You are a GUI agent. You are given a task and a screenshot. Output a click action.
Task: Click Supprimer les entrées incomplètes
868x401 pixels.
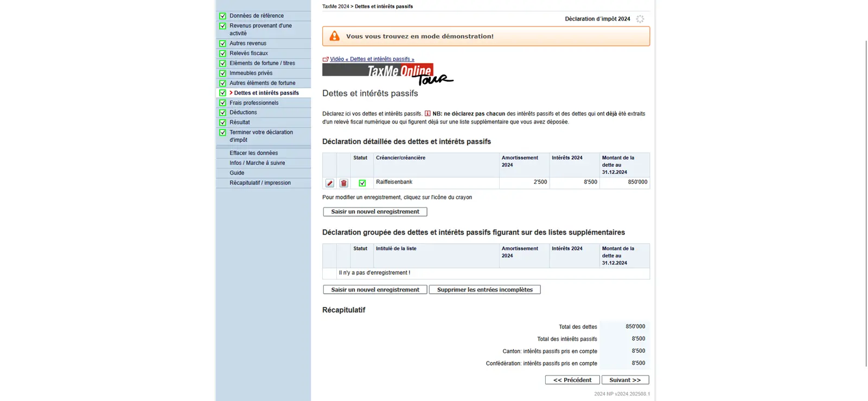pyautogui.click(x=484, y=290)
